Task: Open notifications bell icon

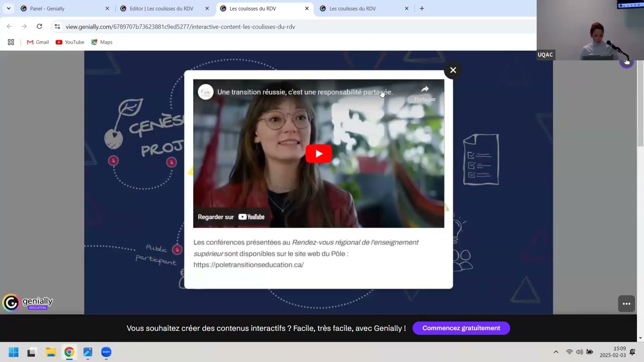Action: coord(632,352)
